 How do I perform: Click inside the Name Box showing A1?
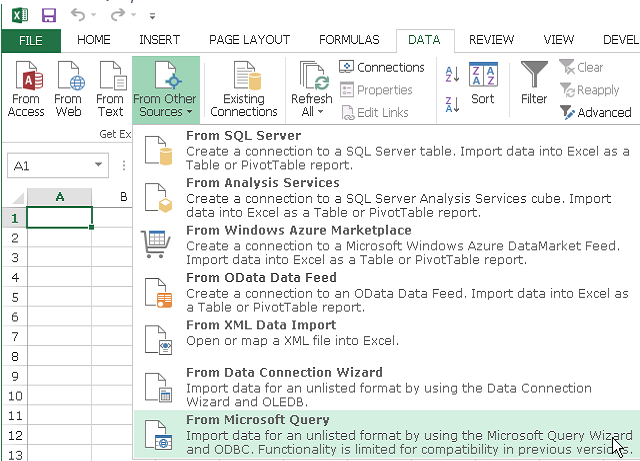pos(49,166)
